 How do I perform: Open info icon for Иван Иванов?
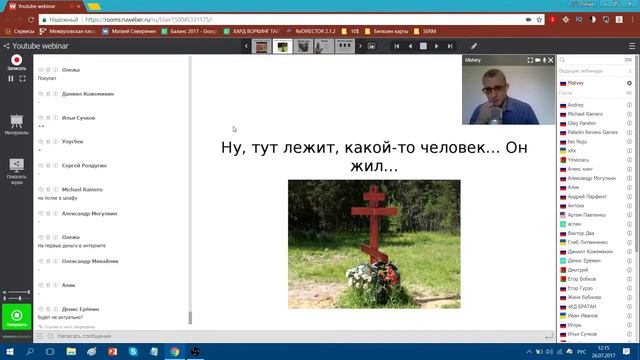click(x=629, y=316)
